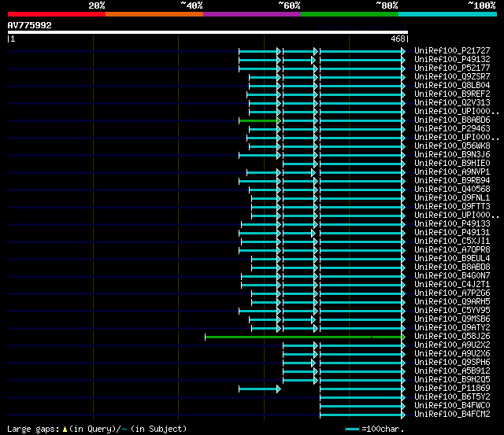504x435 pixels.
Task: Select hit label UniRef100_P11869
Action: tap(452, 389)
